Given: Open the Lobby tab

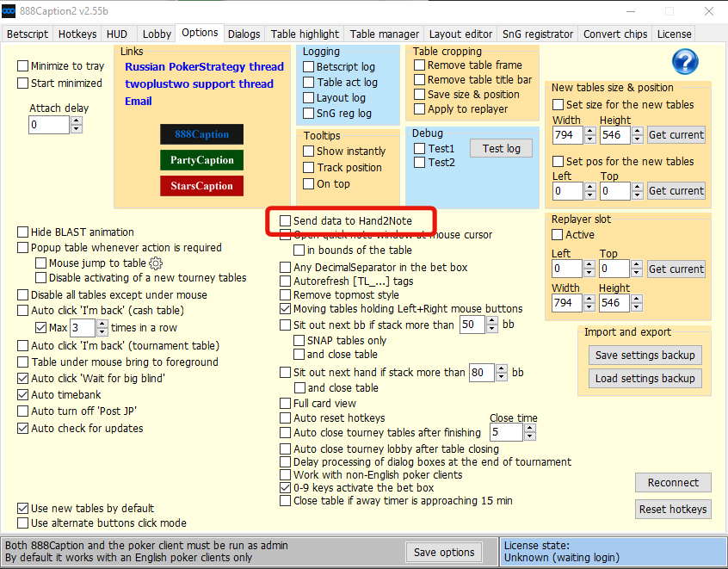Looking at the screenshot, I should coord(157,34).
